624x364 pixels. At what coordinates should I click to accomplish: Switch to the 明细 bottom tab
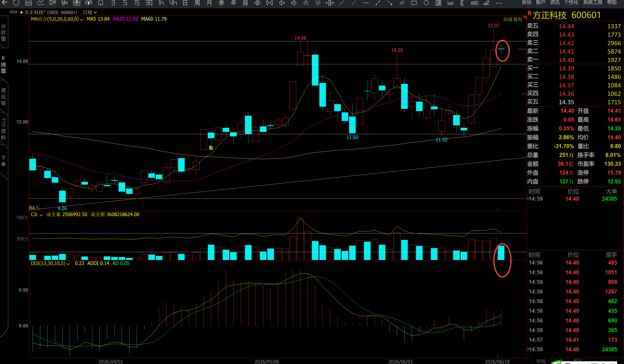pos(541,361)
